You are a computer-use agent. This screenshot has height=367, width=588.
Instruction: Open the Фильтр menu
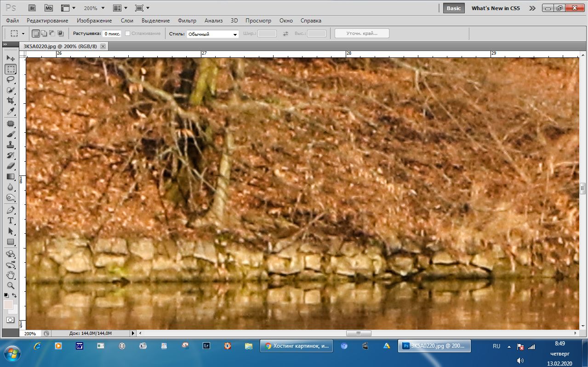(187, 21)
